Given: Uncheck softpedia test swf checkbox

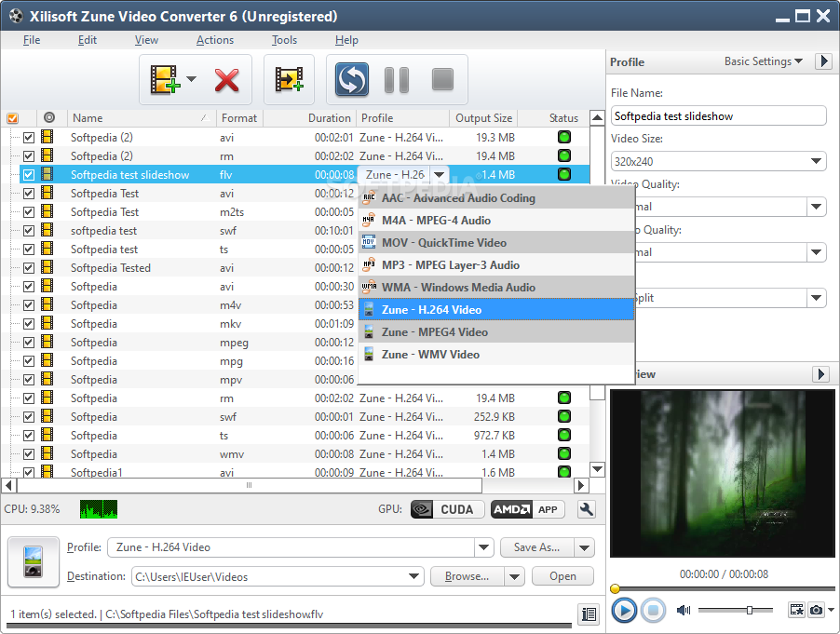Looking at the screenshot, I should click(28, 231).
